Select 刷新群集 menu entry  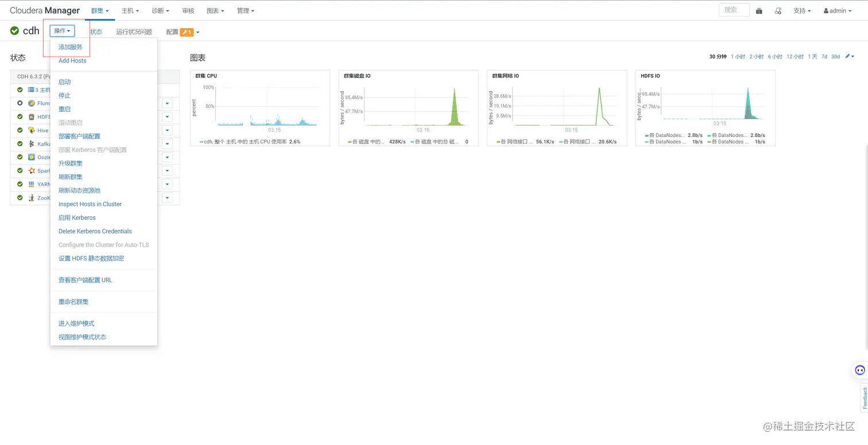(71, 177)
